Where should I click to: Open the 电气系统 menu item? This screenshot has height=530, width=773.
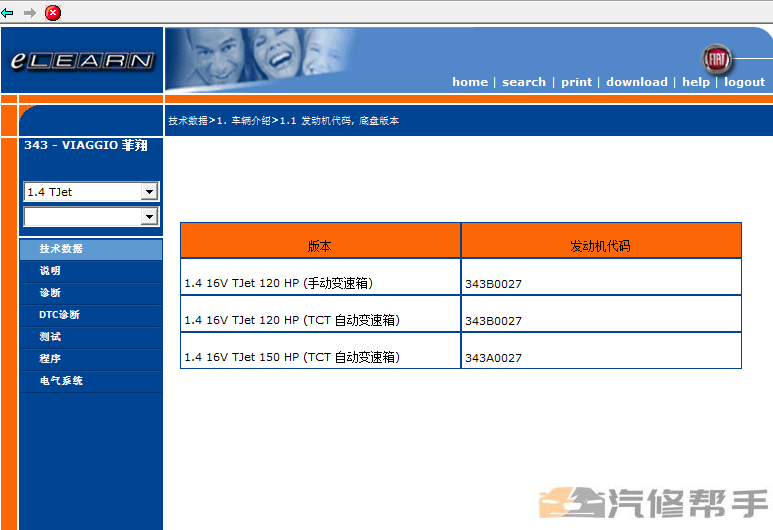91,381
